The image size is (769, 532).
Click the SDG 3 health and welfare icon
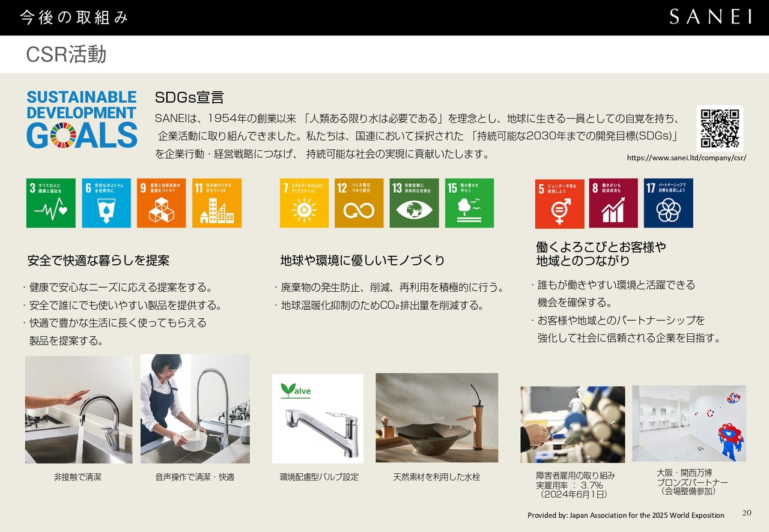51,203
